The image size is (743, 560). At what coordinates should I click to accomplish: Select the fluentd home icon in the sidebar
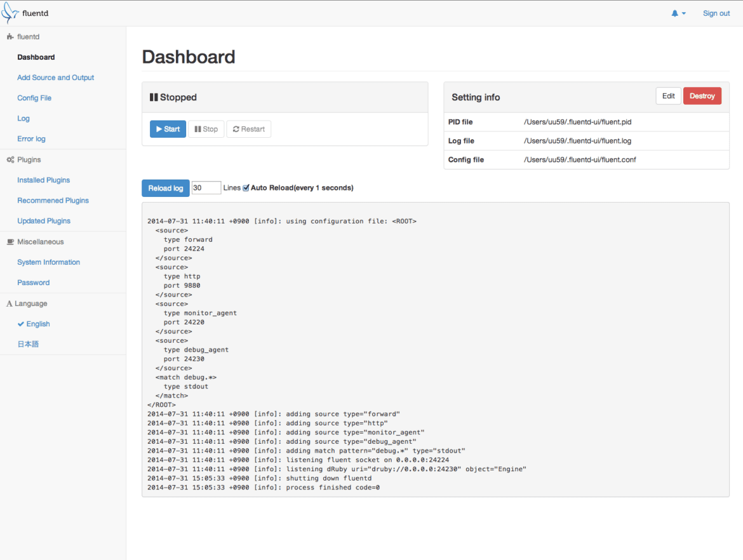(10, 36)
